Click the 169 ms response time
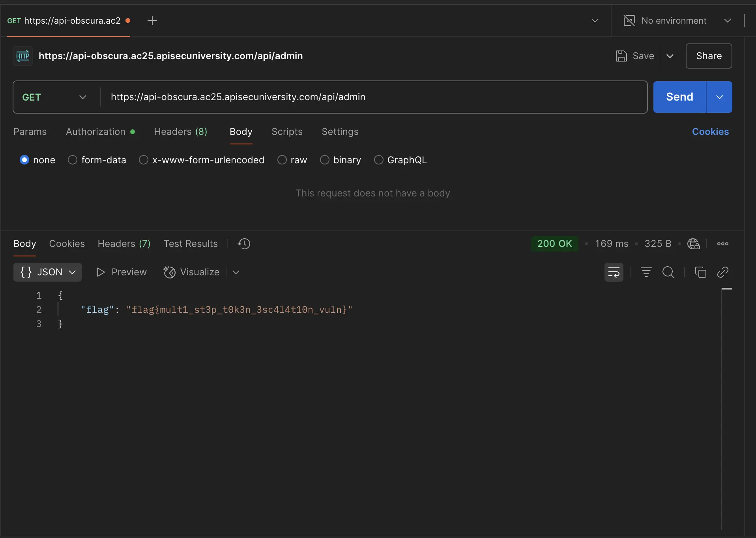This screenshot has width=756, height=538. pyautogui.click(x=612, y=244)
